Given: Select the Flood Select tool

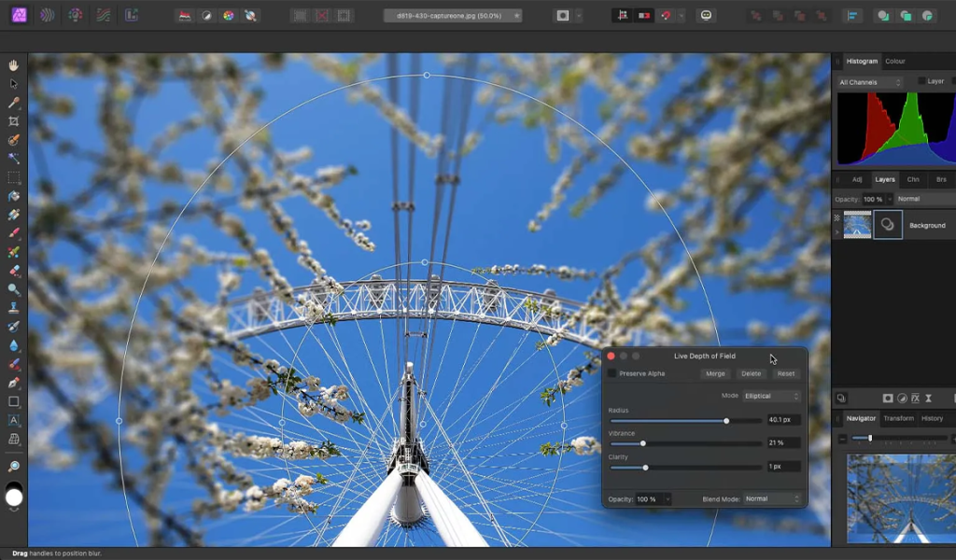Looking at the screenshot, I should (x=13, y=159).
